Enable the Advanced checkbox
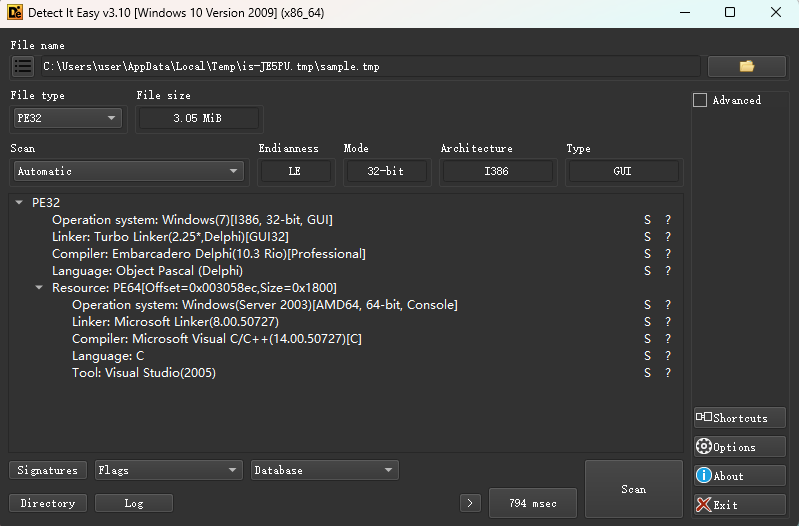 click(x=700, y=100)
